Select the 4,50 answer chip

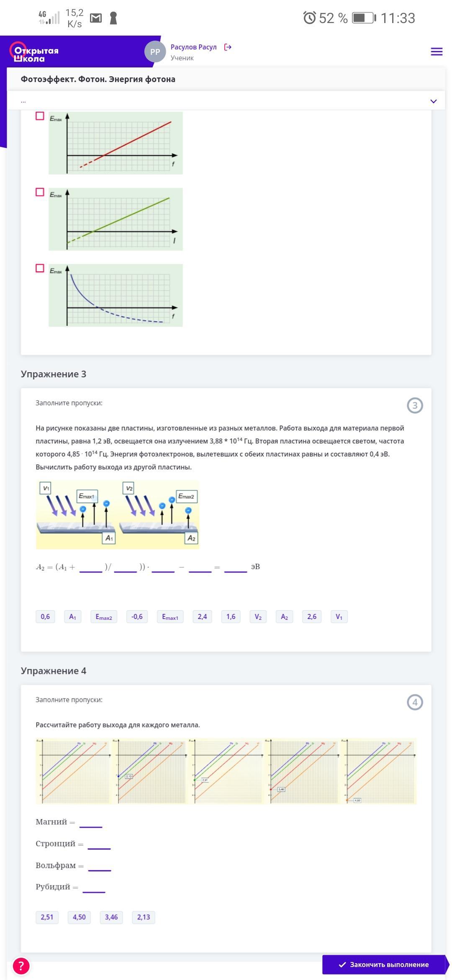79,917
